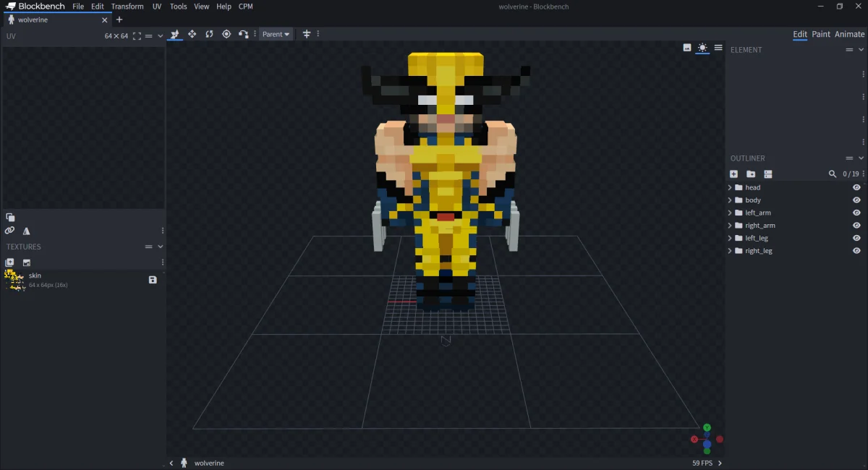Image resolution: width=868 pixels, height=470 pixels.
Task: Switch to Animate mode
Action: (x=850, y=34)
